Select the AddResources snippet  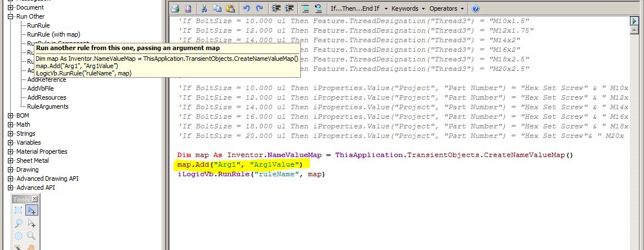[x=46, y=98]
